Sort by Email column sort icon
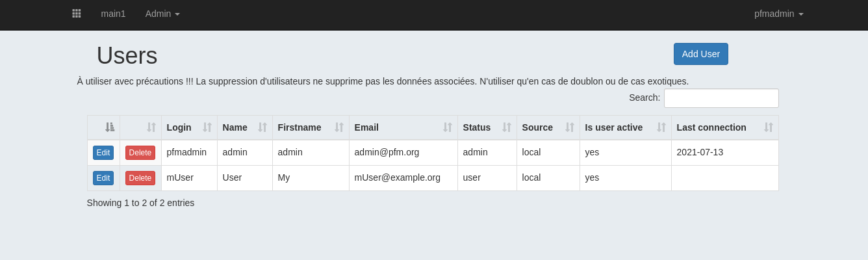 point(448,127)
